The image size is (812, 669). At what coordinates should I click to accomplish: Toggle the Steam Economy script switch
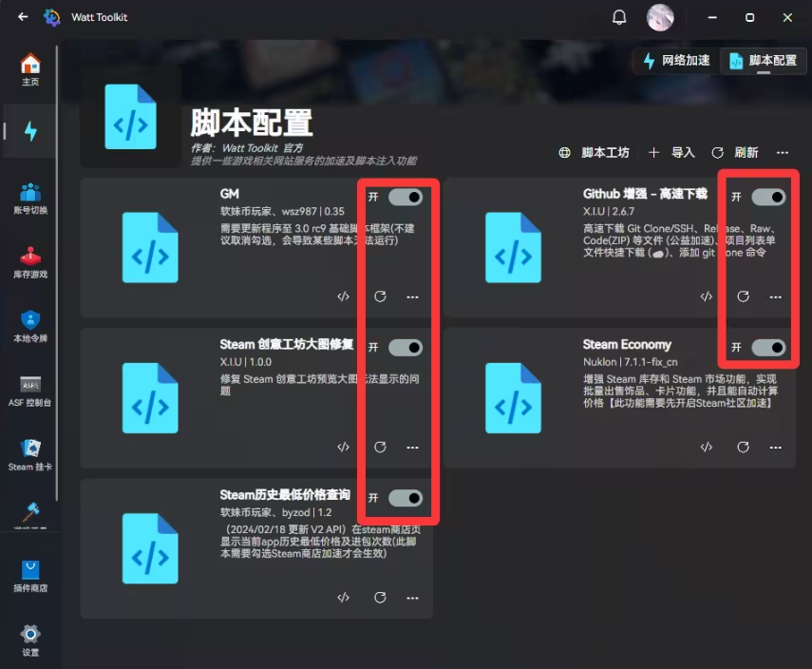point(768,348)
